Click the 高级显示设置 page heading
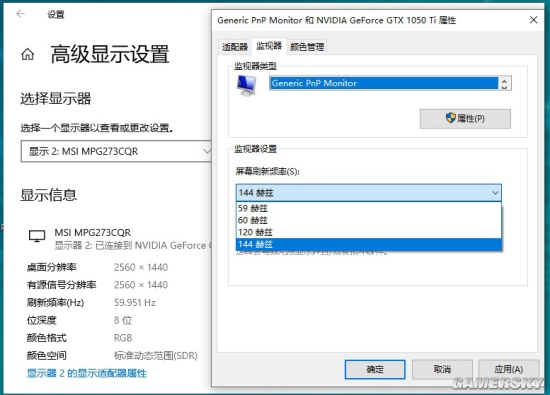550x395 pixels. click(x=110, y=54)
